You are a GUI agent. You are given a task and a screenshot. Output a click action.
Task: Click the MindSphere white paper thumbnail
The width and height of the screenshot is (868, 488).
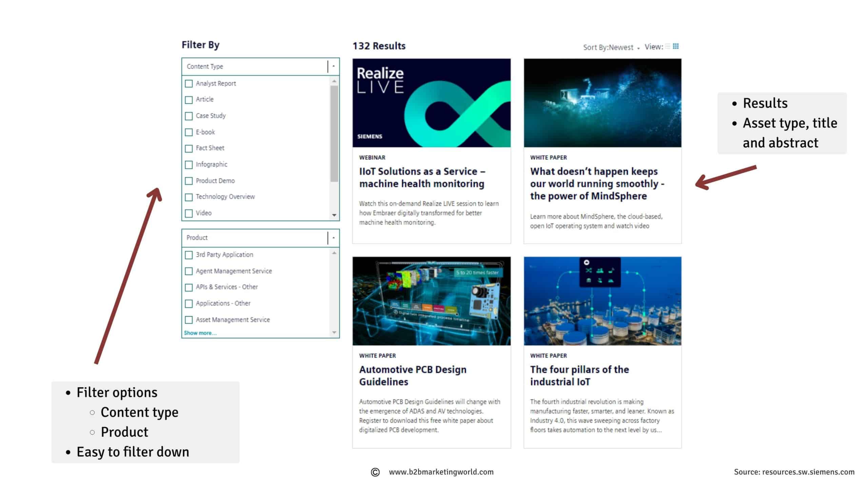(x=603, y=103)
